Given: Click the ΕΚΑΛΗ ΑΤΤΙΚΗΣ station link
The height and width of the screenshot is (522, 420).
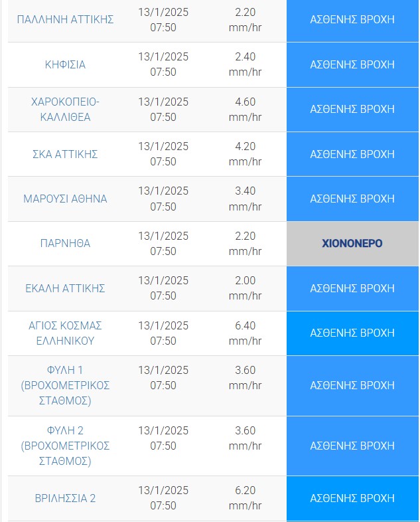Looking at the screenshot, I should pyautogui.click(x=65, y=288).
